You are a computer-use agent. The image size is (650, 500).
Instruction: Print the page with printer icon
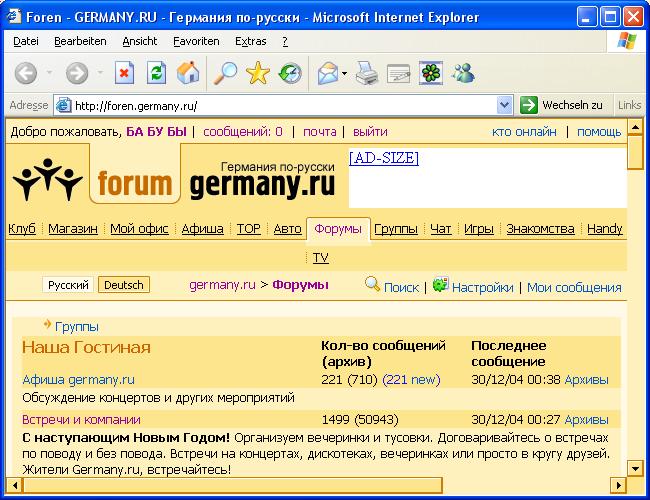(366, 73)
